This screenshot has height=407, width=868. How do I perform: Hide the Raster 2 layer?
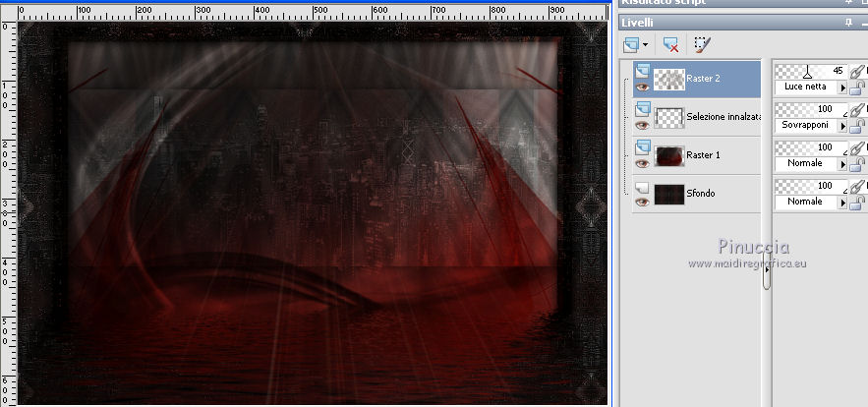pyautogui.click(x=642, y=87)
